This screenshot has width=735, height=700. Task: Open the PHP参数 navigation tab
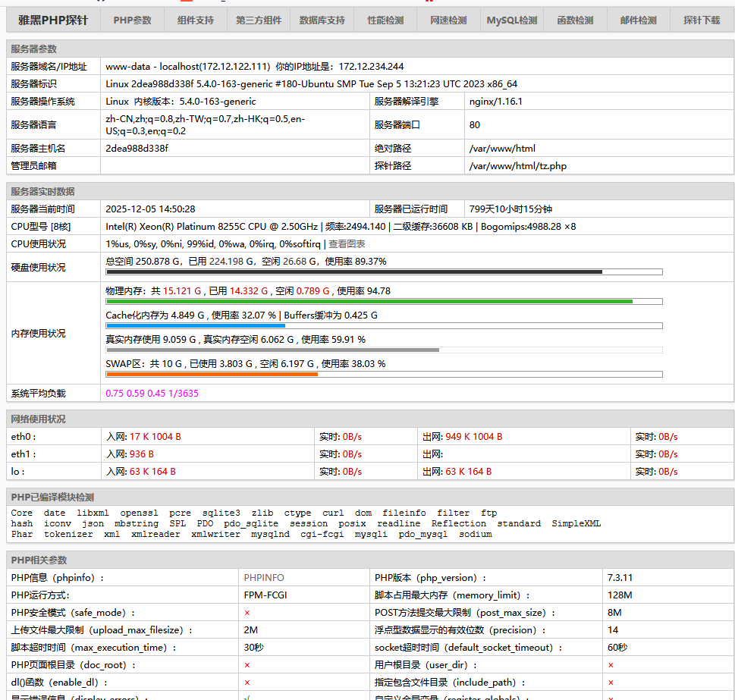click(x=133, y=20)
